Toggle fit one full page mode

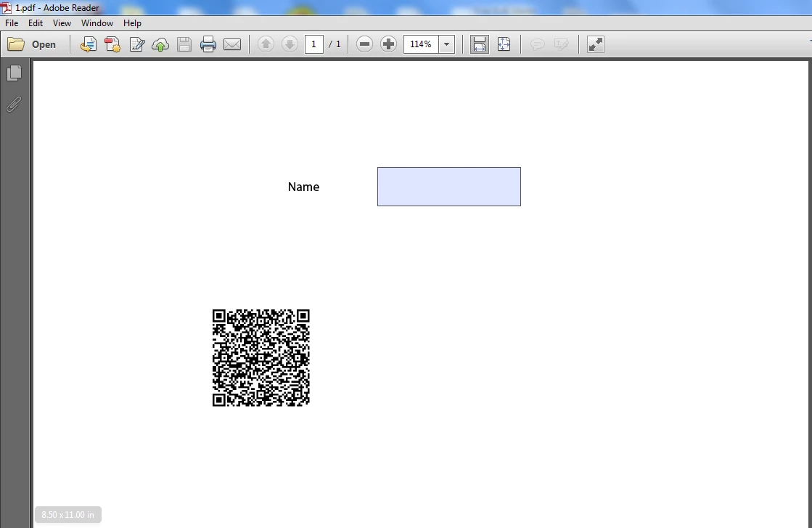504,44
